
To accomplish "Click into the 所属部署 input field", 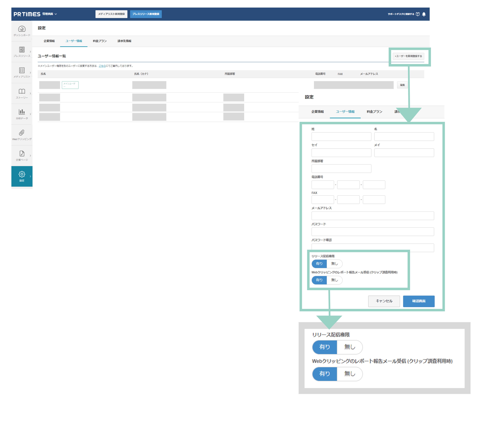I will (341, 169).
